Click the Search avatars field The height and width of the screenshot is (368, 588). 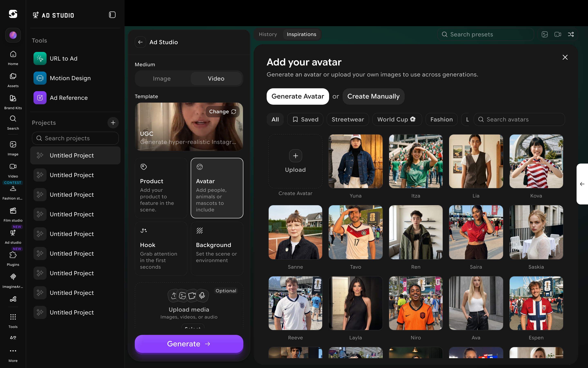(519, 120)
